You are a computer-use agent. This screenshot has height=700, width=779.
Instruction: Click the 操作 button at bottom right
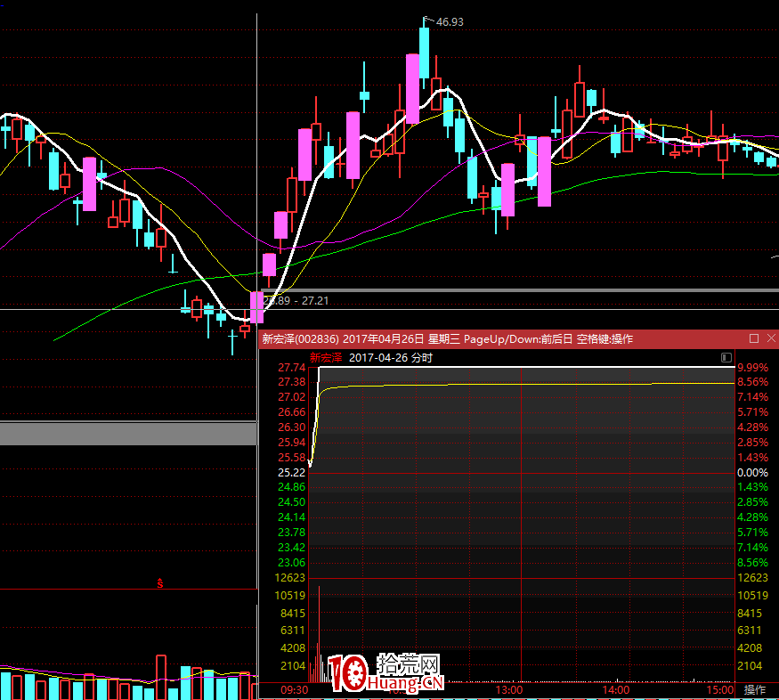pyautogui.click(x=755, y=690)
